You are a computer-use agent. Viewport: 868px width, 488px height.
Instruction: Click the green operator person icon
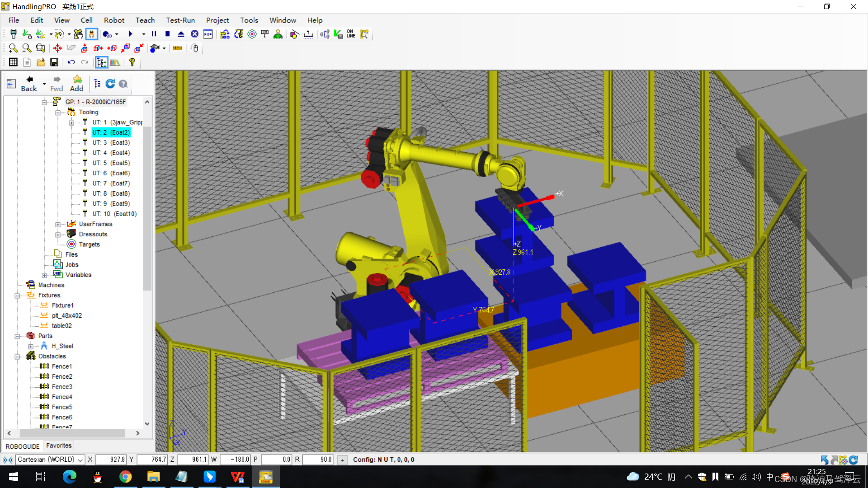[x=278, y=34]
